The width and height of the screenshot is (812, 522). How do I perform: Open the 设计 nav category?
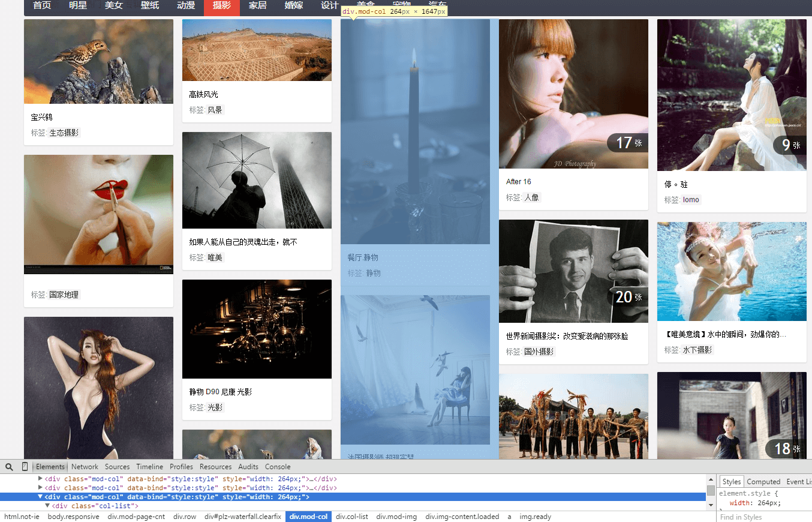click(330, 5)
